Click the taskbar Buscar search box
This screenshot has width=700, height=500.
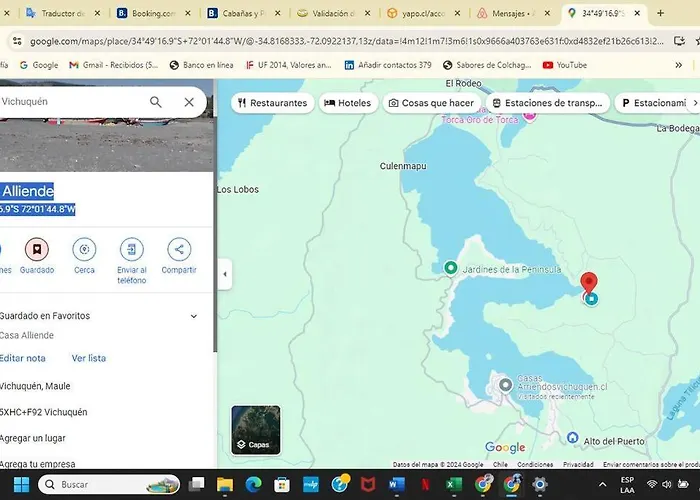click(x=109, y=484)
